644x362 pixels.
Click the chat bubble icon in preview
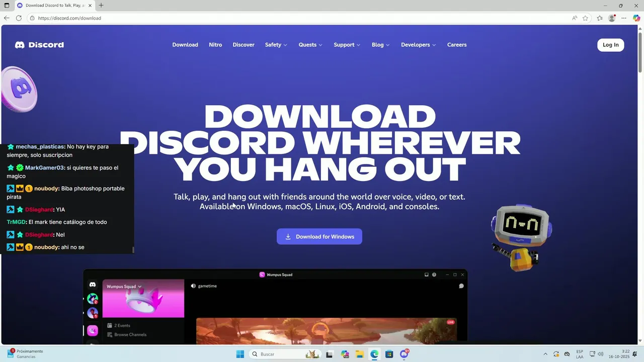[461, 286]
